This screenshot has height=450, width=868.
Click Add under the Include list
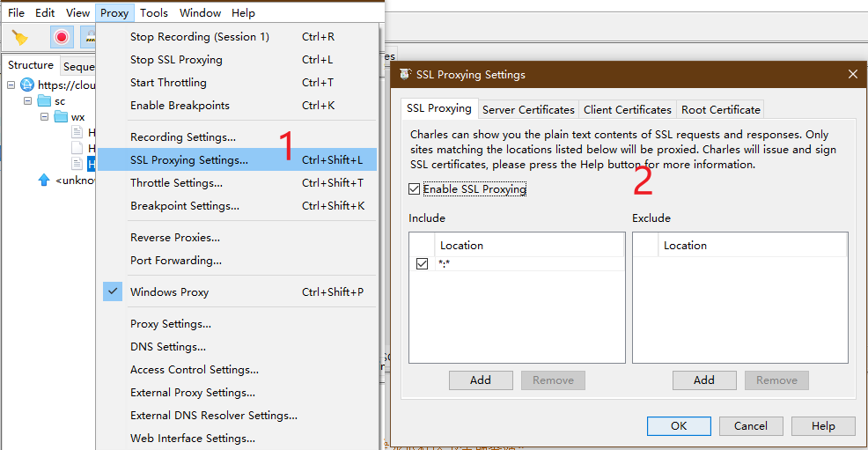pyautogui.click(x=481, y=380)
